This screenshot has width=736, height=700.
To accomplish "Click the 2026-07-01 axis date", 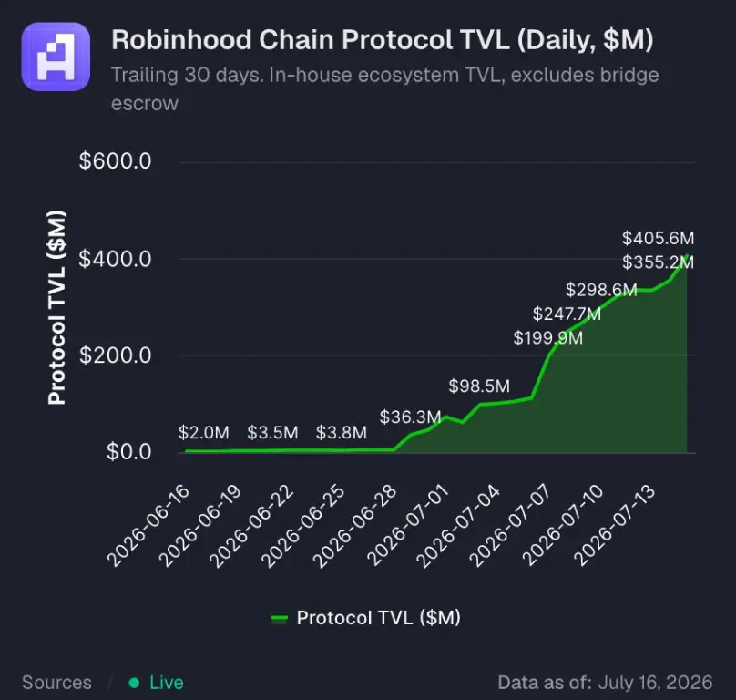I will pyautogui.click(x=408, y=526).
